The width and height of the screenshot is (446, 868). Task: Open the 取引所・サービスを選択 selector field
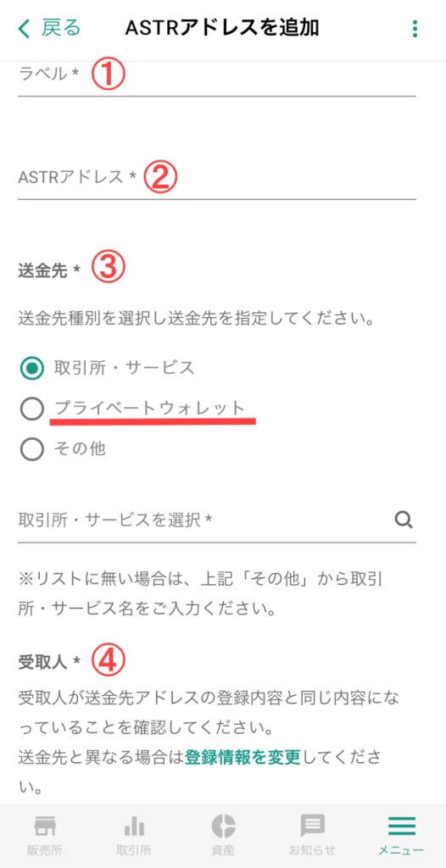coord(216,520)
